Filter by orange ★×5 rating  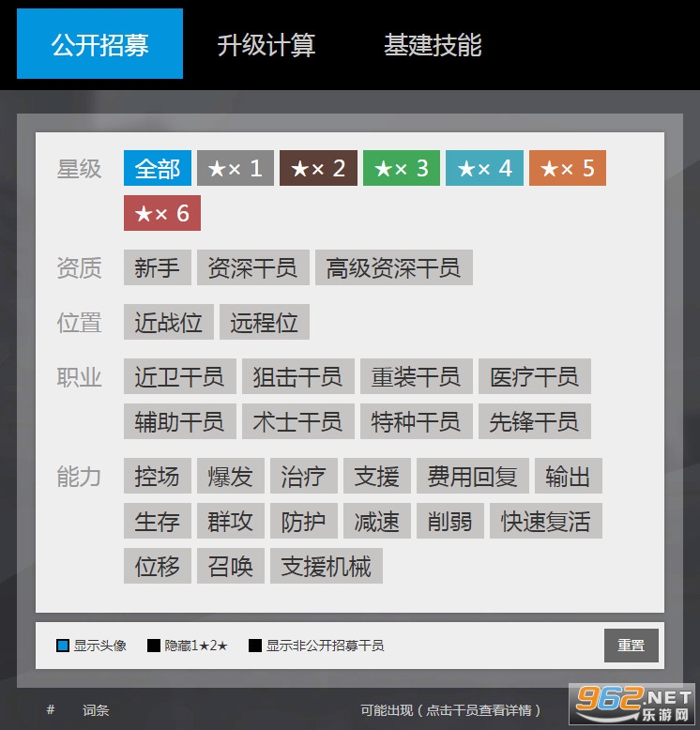[567, 169]
